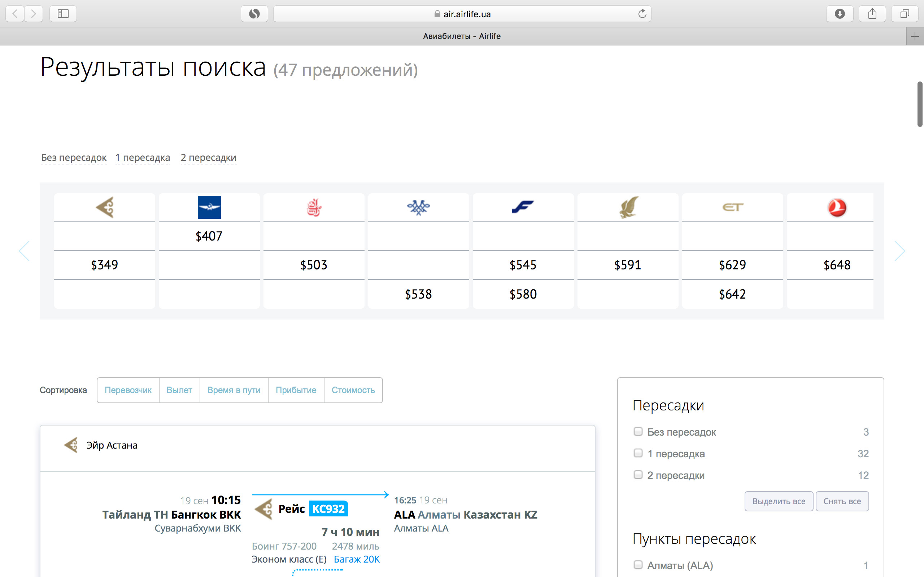The image size is (924, 577).
Task: Click the Etihad logo in price grid
Action: tap(732, 207)
